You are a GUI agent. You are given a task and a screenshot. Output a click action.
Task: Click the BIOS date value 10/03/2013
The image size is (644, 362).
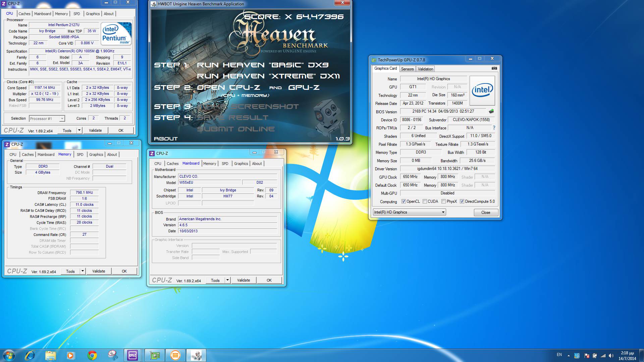pyautogui.click(x=227, y=231)
